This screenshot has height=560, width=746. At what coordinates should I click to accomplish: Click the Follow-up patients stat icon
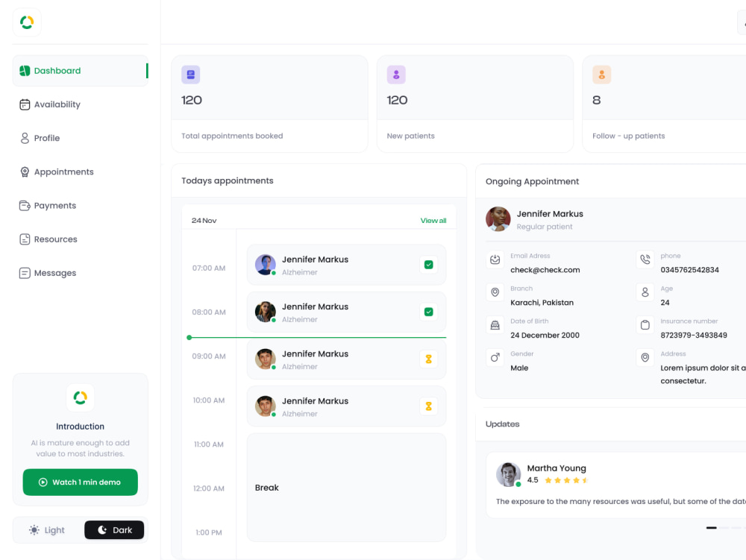[x=601, y=75]
